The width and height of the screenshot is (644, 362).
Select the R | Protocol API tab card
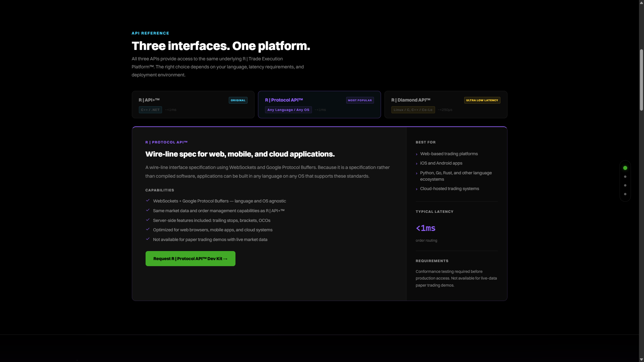point(319,105)
